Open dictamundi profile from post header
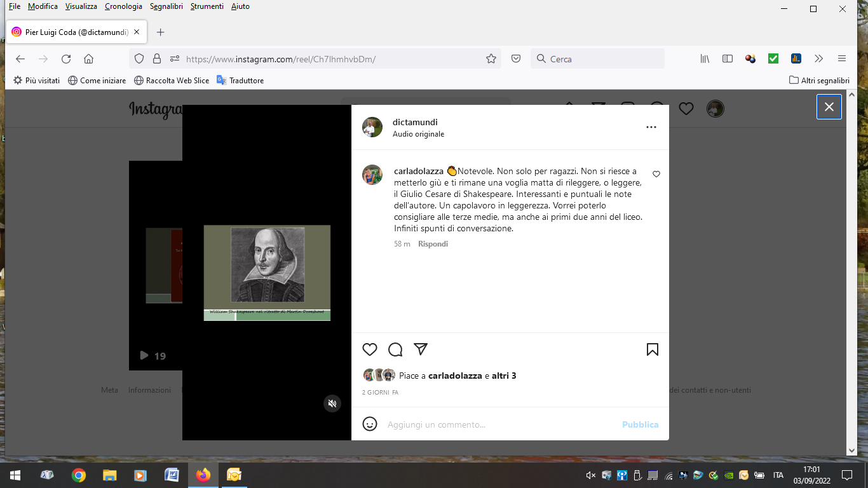The image size is (868, 488). click(x=415, y=122)
